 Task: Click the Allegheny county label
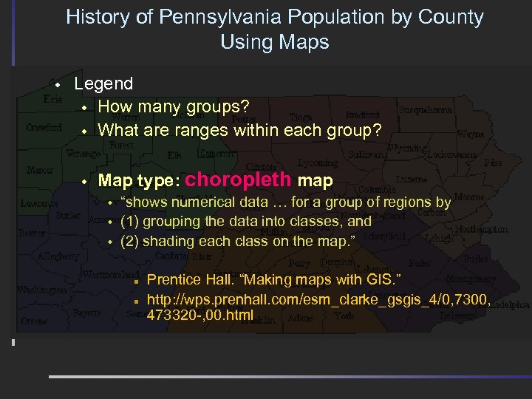(x=58, y=256)
